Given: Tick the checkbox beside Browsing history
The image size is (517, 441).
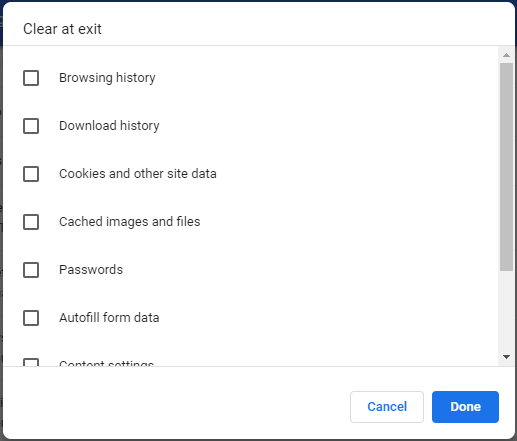Looking at the screenshot, I should [31, 78].
